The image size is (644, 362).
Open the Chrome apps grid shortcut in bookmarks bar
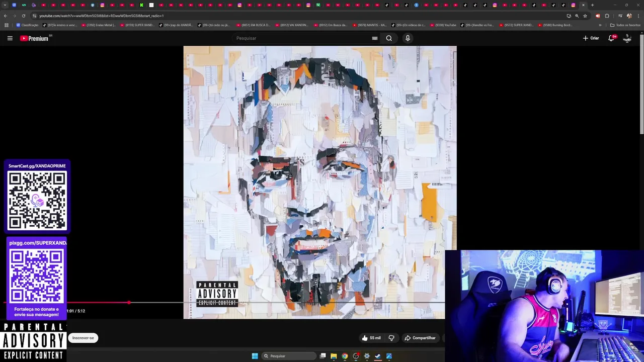tap(7, 25)
